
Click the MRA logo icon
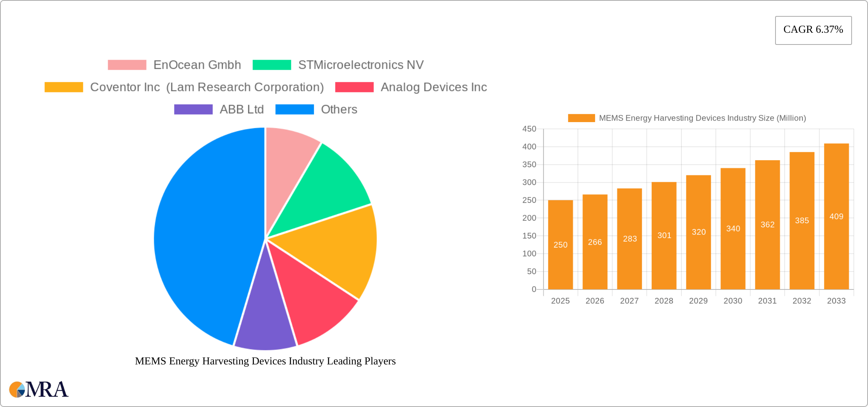tap(17, 390)
